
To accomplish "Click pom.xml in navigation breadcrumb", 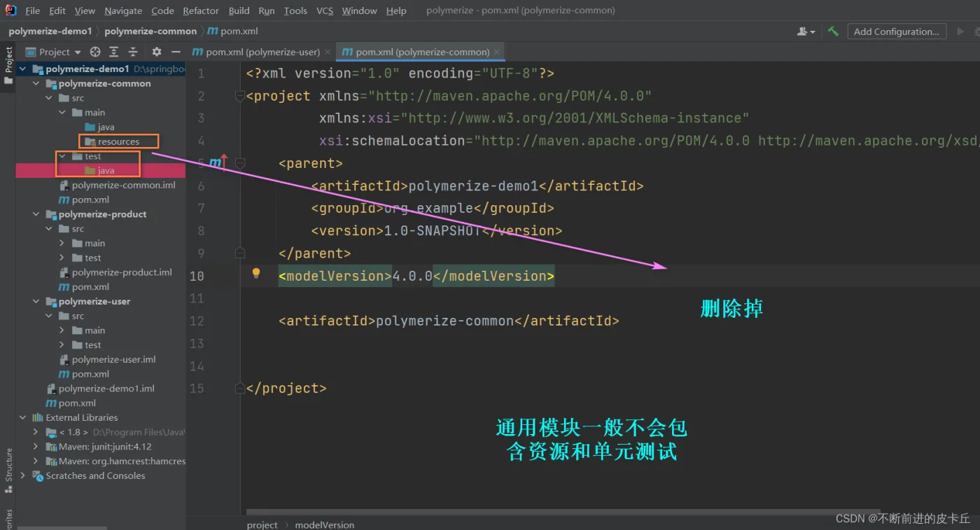I will (x=233, y=31).
